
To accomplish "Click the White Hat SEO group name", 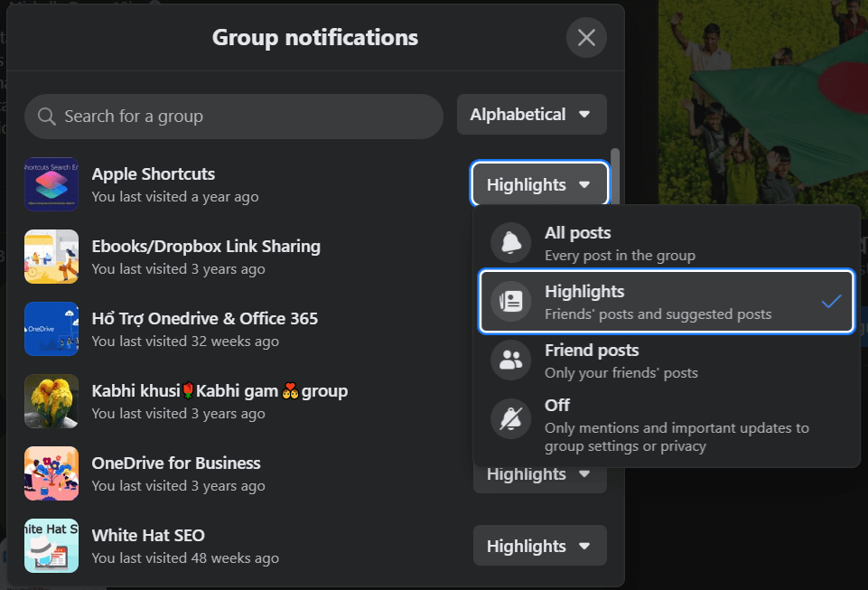I will (x=148, y=535).
